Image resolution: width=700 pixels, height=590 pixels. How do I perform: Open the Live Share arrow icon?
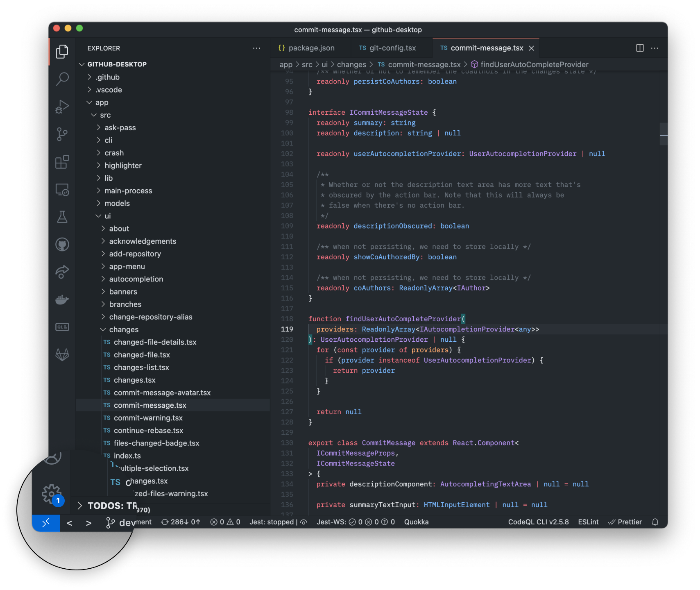click(62, 272)
